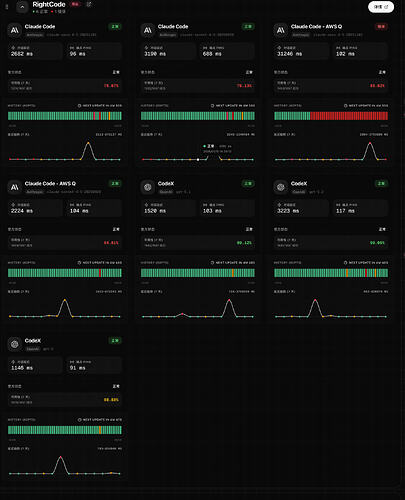Click history bar on the 1146 ms CodeX card
The image size is (405, 500).
pos(65,430)
